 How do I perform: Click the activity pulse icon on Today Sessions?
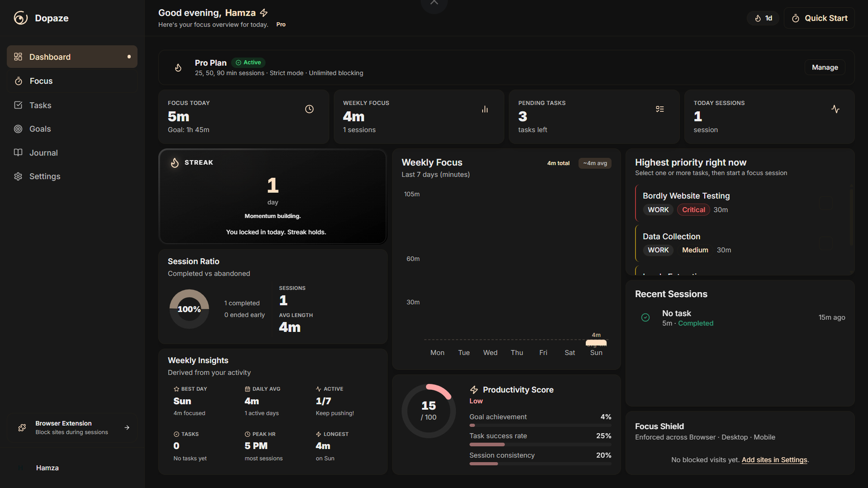pyautogui.click(x=835, y=109)
